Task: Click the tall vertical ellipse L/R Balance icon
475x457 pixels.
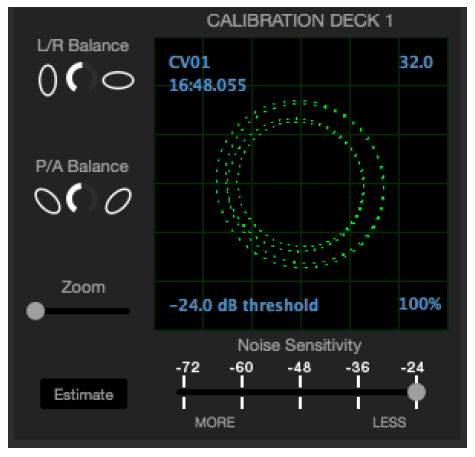Action: tap(48, 80)
